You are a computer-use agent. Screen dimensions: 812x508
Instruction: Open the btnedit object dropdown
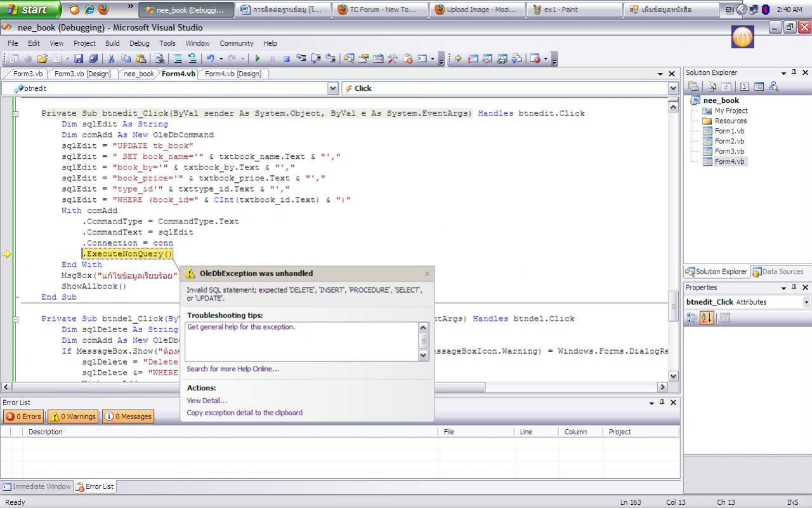point(333,88)
